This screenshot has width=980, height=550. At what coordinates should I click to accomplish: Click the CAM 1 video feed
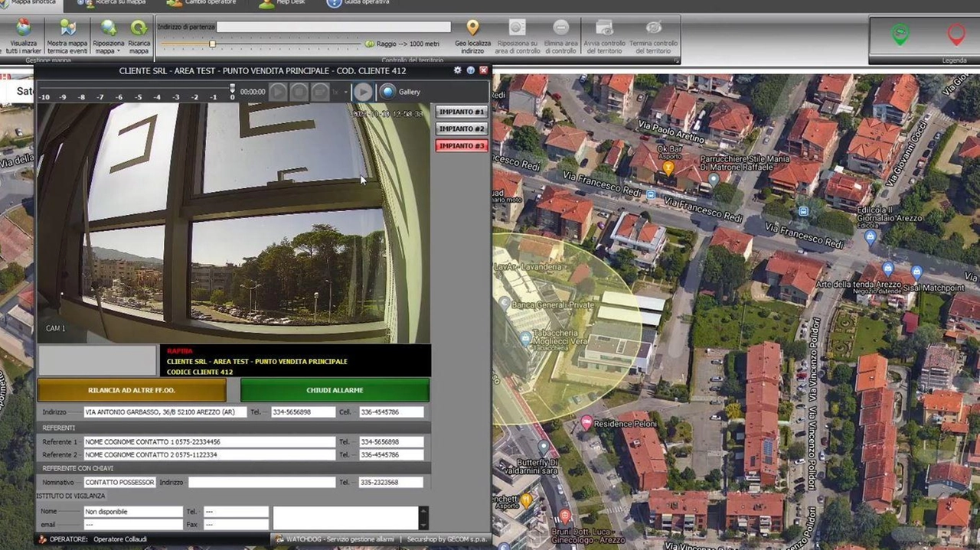click(234, 223)
